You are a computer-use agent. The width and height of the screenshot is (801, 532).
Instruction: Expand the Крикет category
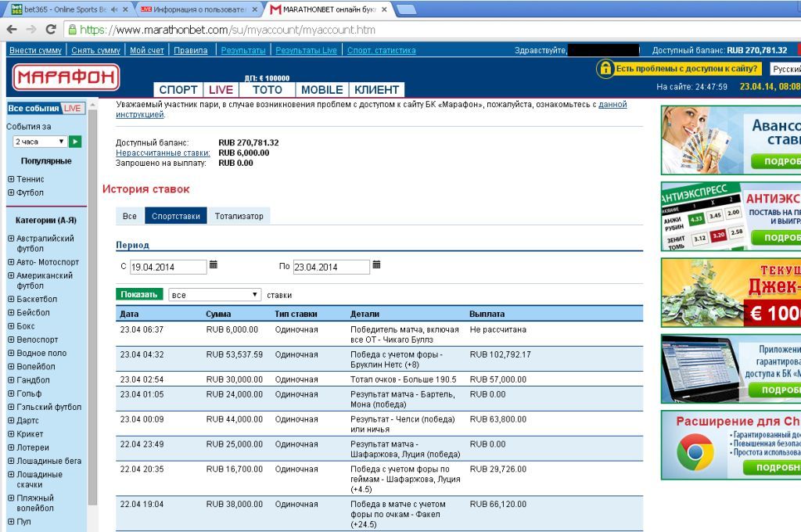click(11, 434)
